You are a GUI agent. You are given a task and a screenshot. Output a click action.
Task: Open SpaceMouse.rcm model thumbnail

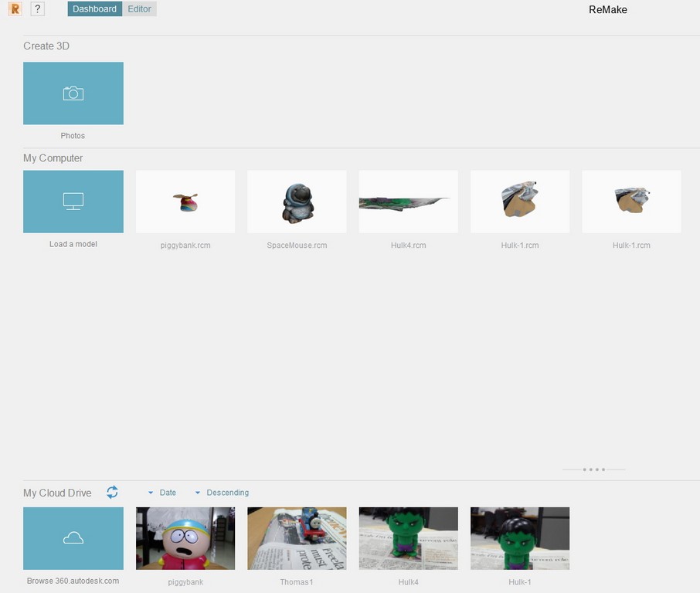(x=297, y=202)
